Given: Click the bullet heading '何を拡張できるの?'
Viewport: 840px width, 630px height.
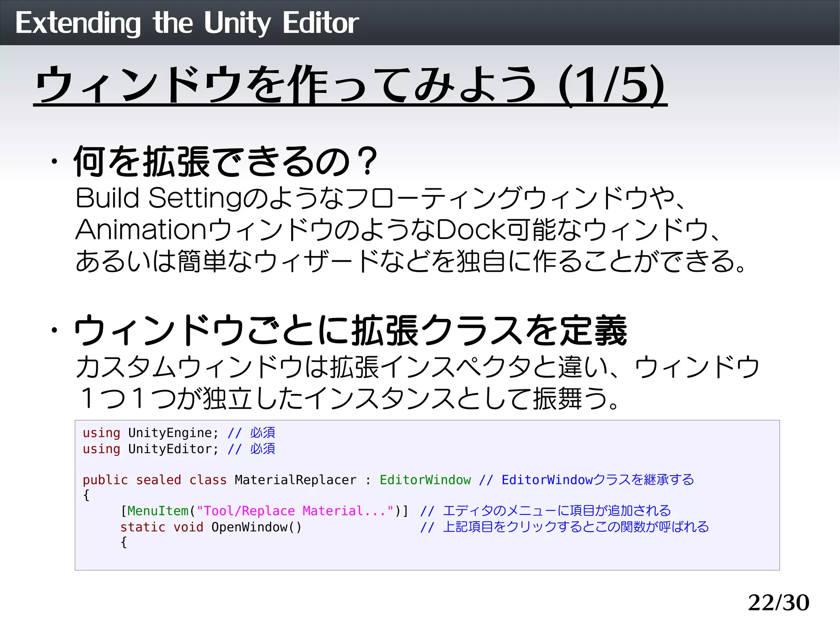Looking at the screenshot, I should coord(225,162).
